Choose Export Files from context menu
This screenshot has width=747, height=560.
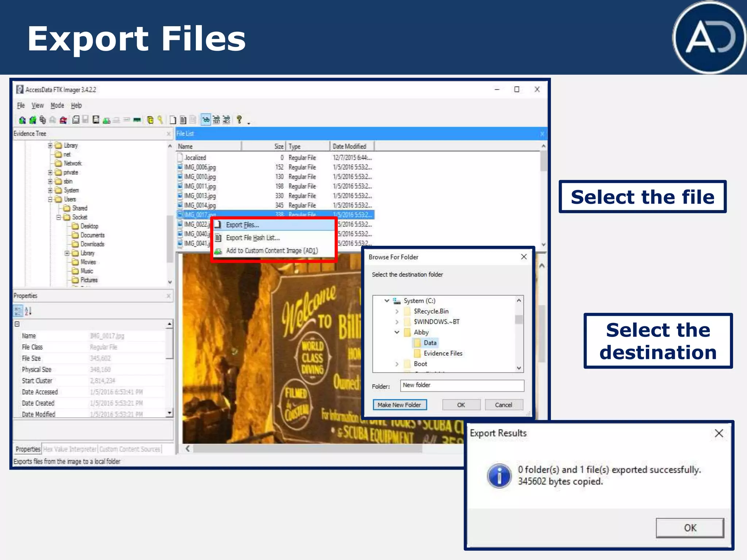242,225
